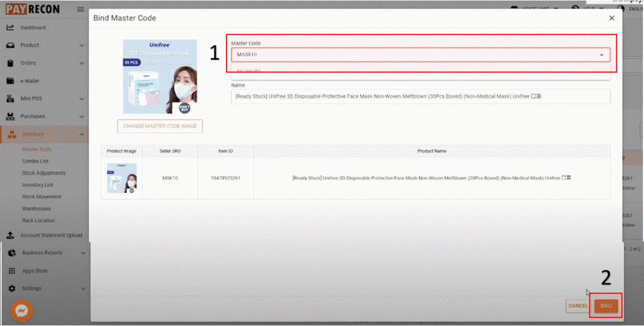
Task: Expand the Orders menu chevron
Action: [x=81, y=64]
